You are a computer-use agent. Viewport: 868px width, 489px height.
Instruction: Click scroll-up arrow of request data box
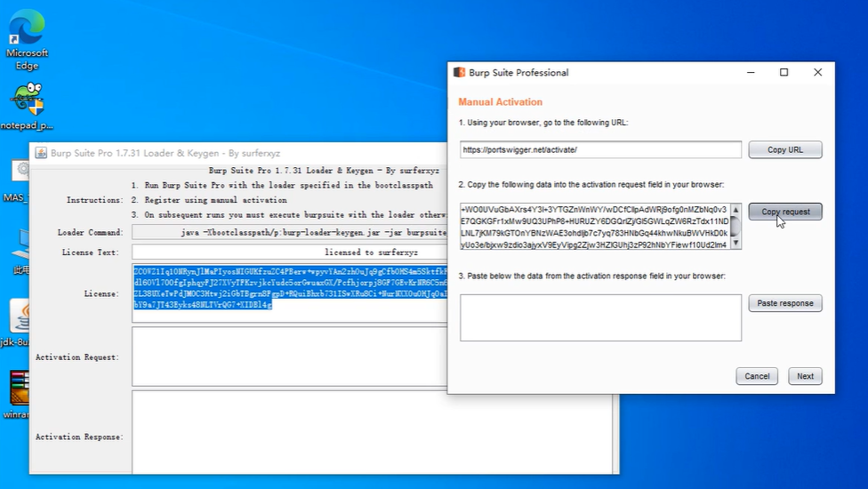tap(735, 209)
